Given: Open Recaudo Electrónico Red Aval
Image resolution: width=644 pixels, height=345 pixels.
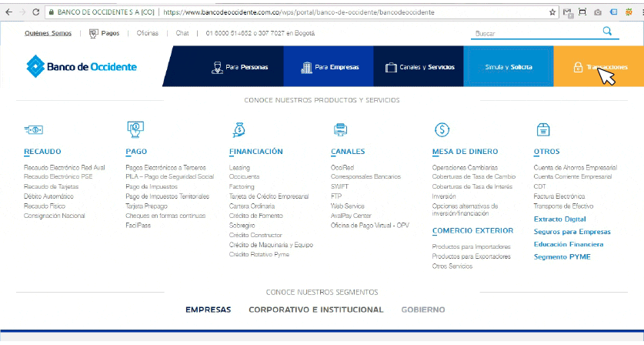Looking at the screenshot, I should 65,167.
